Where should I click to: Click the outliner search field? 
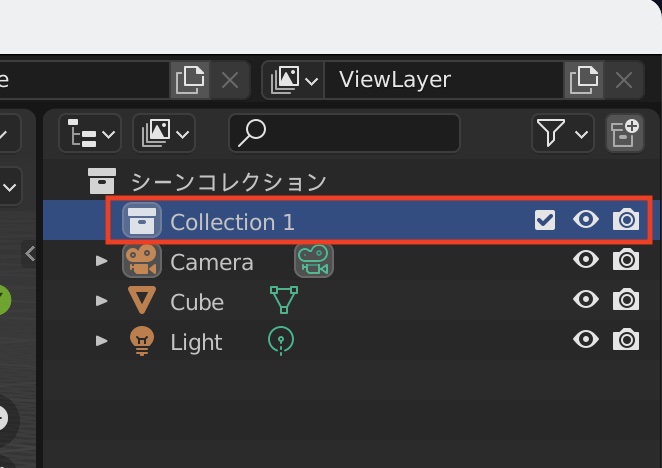[x=345, y=133]
